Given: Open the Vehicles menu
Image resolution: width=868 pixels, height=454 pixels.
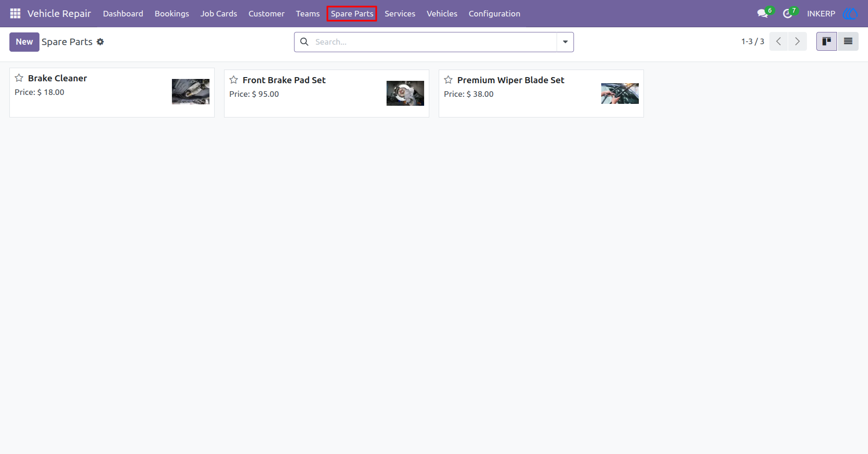Looking at the screenshot, I should (x=442, y=14).
